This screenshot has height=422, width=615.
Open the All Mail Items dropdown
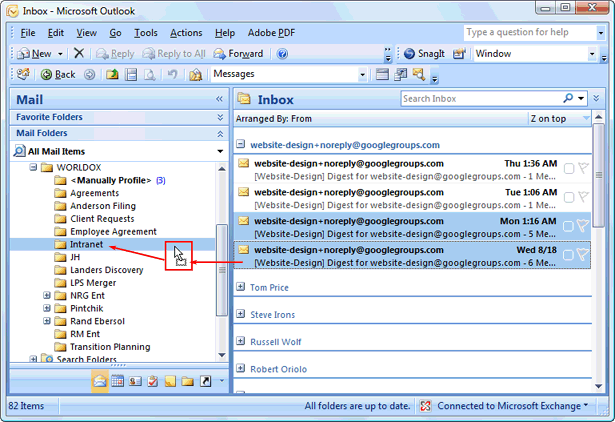220,151
